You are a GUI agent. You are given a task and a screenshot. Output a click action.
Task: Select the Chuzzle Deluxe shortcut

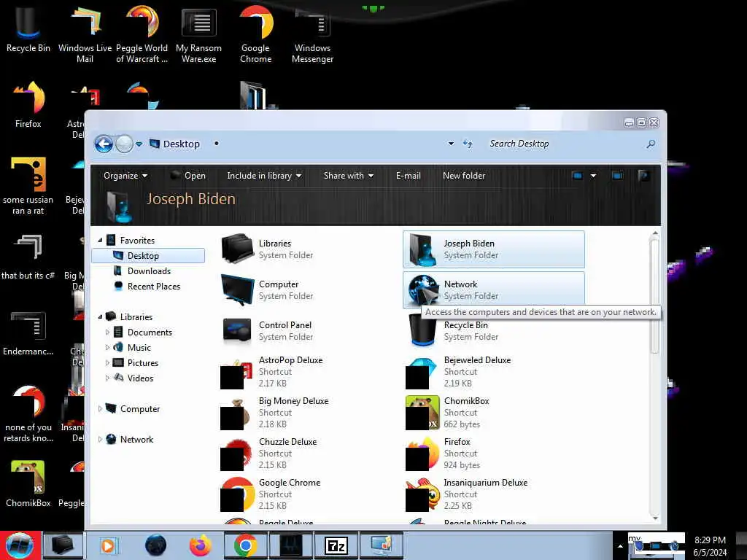click(308, 454)
